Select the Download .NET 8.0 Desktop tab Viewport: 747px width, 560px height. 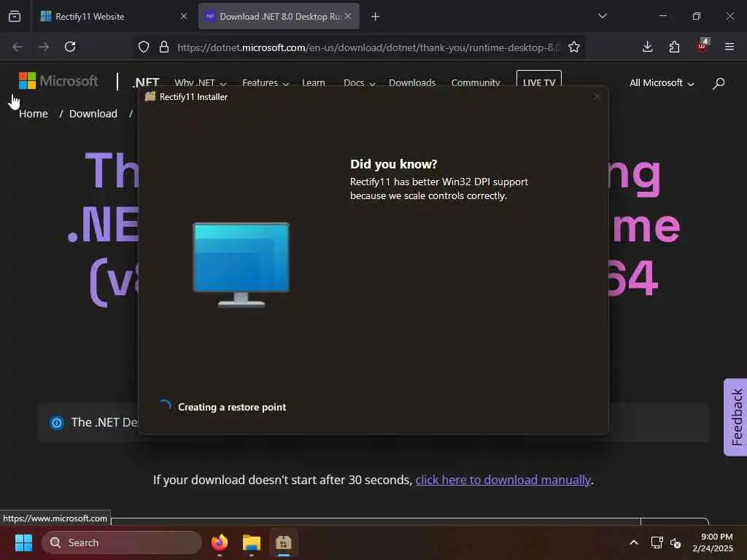[279, 16]
